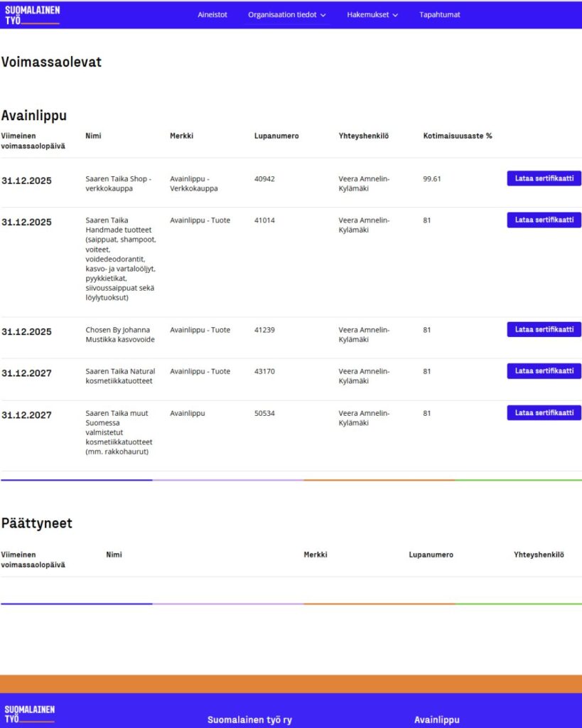Click the Lupanumero header in Päättyneet table

click(x=431, y=555)
